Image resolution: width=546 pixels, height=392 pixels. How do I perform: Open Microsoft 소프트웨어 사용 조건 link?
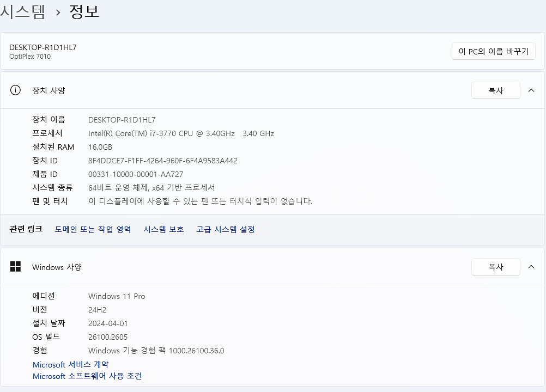pyautogui.click(x=87, y=376)
